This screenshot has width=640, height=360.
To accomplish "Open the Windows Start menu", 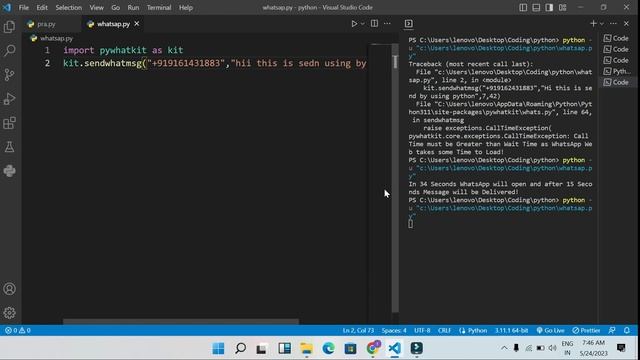I will 218,348.
